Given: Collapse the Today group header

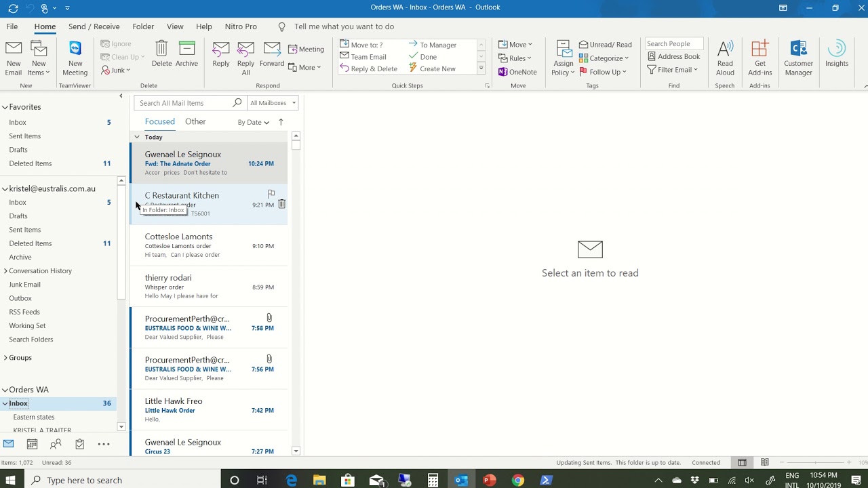Looking at the screenshot, I should point(137,137).
